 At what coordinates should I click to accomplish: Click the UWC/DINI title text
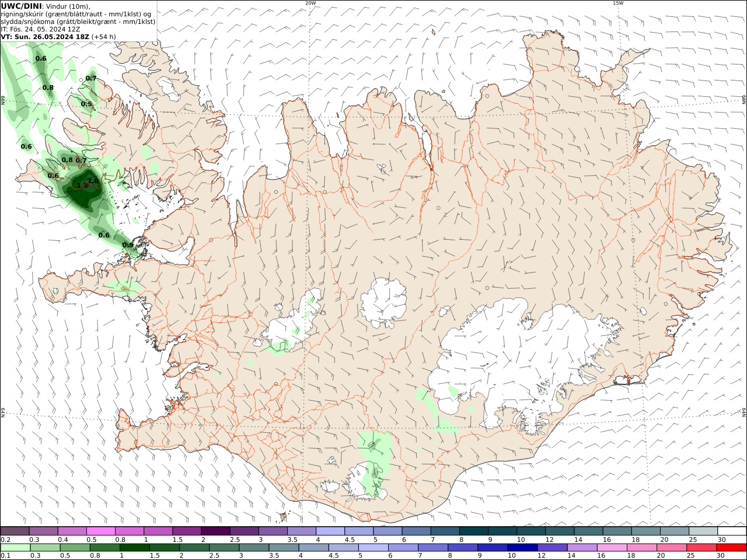coord(21,6)
